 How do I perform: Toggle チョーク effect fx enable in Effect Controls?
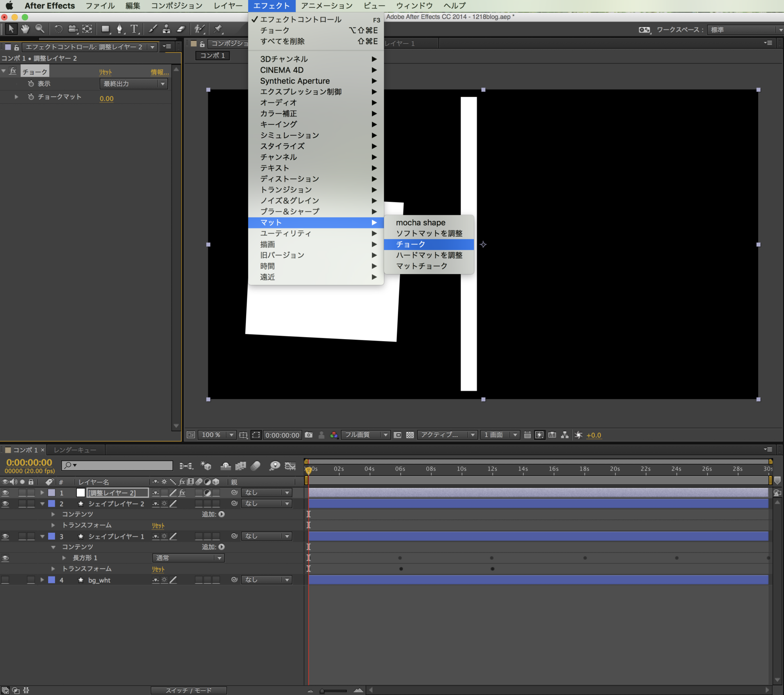[13, 72]
